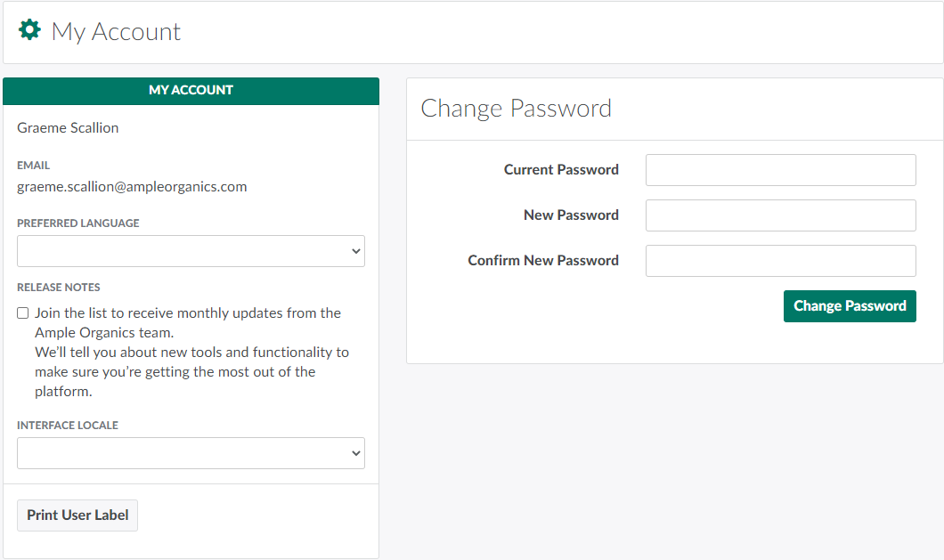Click the My Account page title text
Image resolution: width=944 pixels, height=560 pixels.
[116, 32]
